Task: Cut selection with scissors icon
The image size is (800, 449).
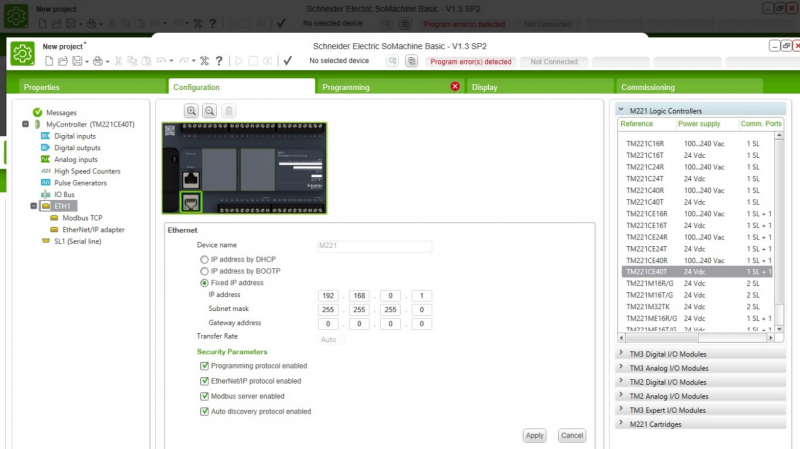Action: [118, 61]
